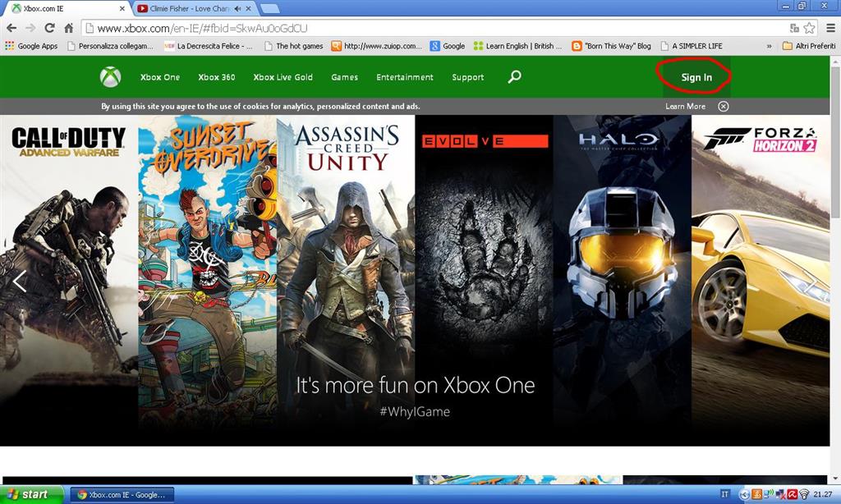The height and width of the screenshot is (504, 841).
Task: Click the #WhyIGame hashtag text
Action: [415, 412]
